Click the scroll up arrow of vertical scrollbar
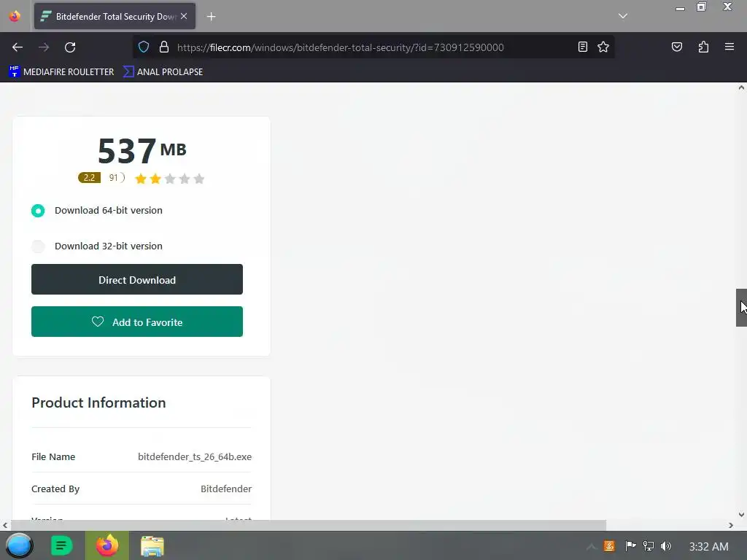This screenshot has height=560, width=747. click(x=741, y=87)
